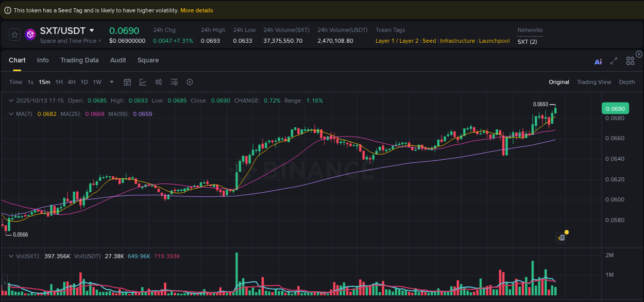Viewport: 644px width, 302px height.
Task: Open the chart layout widgets panel
Action: pos(630,61)
